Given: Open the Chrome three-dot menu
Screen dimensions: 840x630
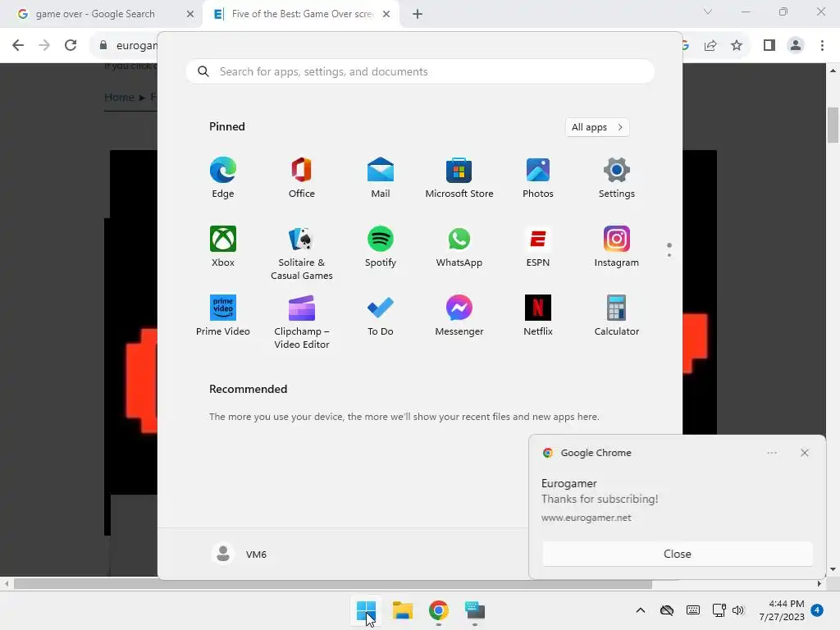Looking at the screenshot, I should tap(822, 46).
